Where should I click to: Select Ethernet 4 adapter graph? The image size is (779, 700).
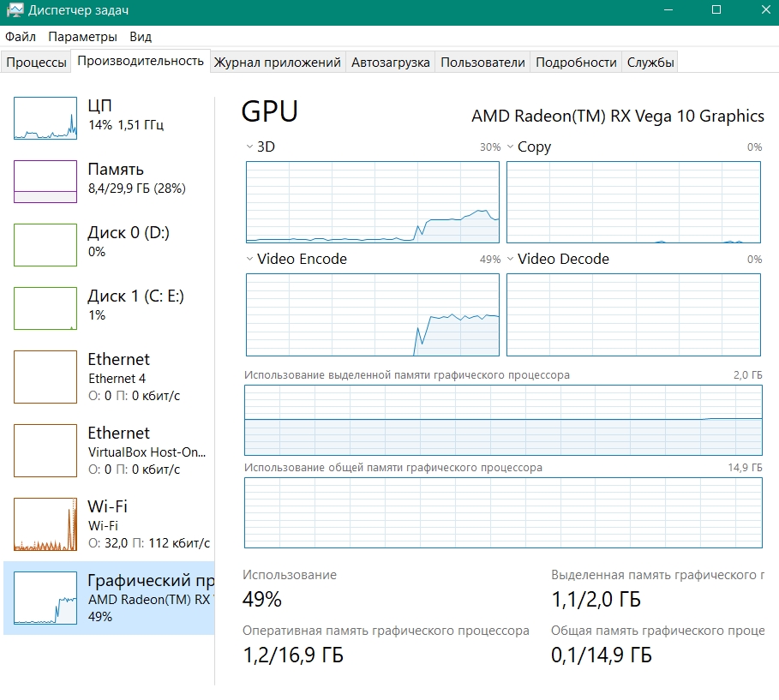coord(45,377)
